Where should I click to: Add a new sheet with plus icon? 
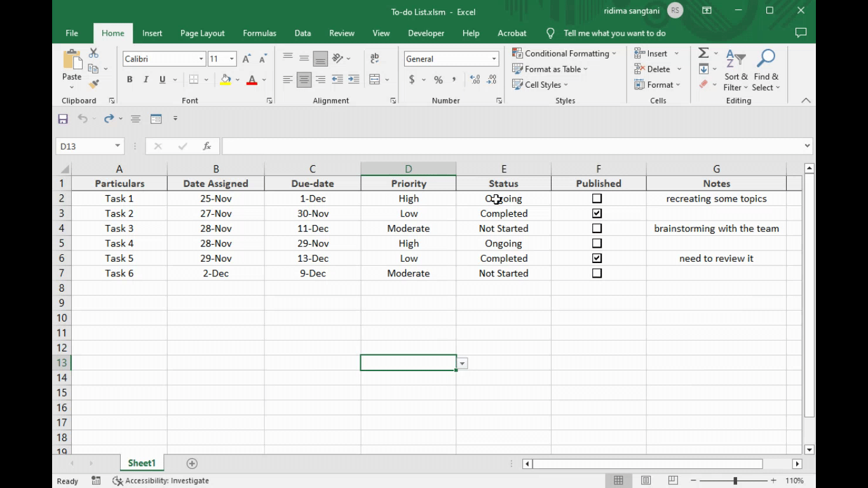coord(192,463)
